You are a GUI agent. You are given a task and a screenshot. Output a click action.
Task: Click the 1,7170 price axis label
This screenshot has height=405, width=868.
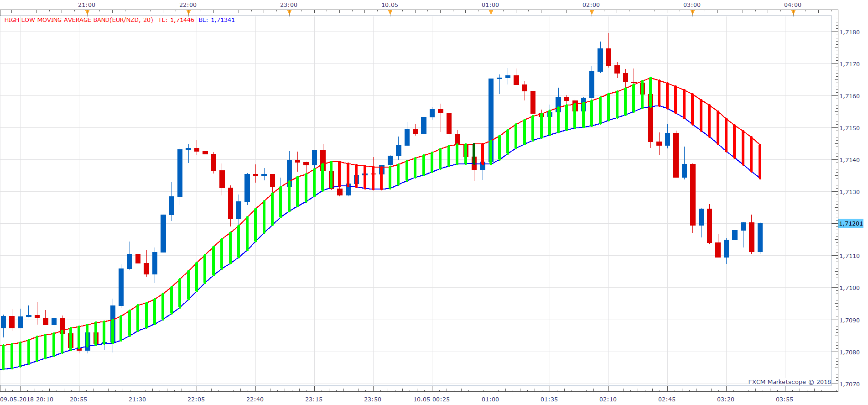[x=850, y=64]
